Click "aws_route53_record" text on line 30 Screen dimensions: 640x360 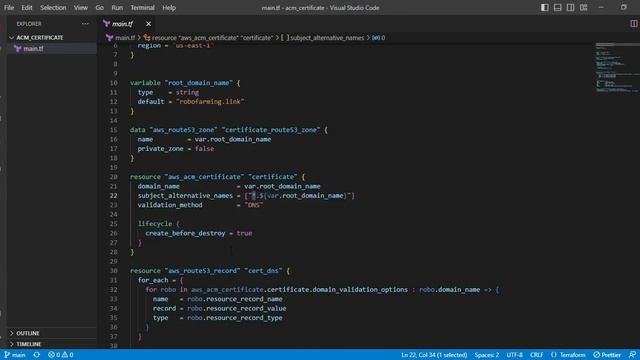[202, 271]
